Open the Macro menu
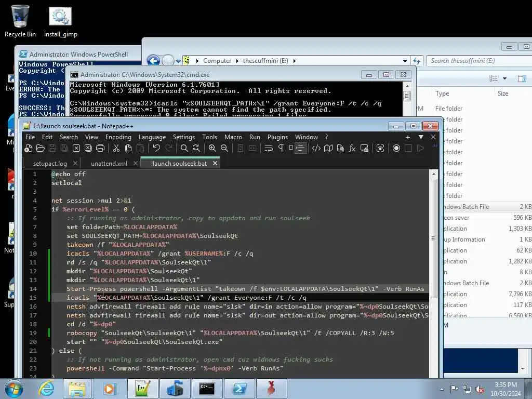 click(x=233, y=137)
